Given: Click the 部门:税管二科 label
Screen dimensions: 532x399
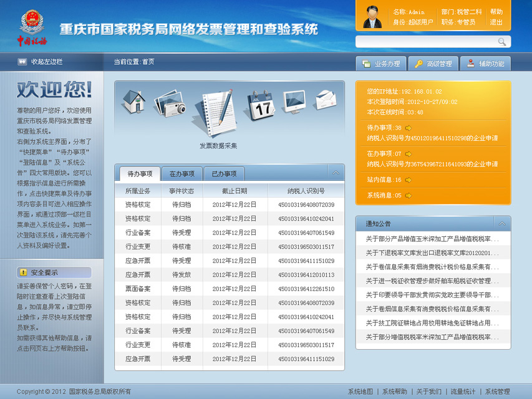Looking at the screenshot, I should (x=462, y=12).
